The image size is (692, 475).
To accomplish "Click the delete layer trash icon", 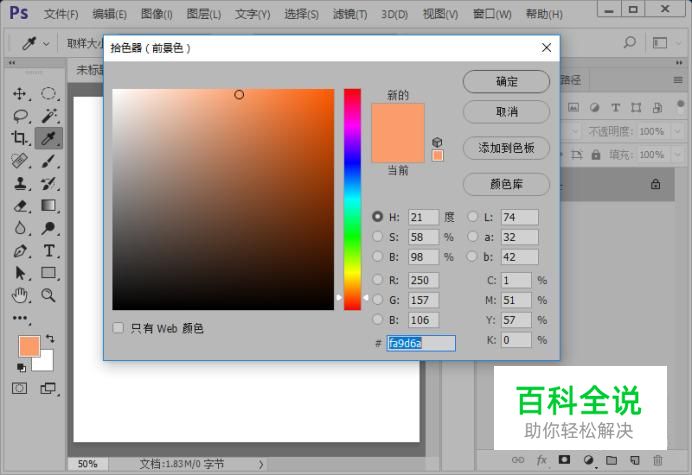I will point(658,460).
